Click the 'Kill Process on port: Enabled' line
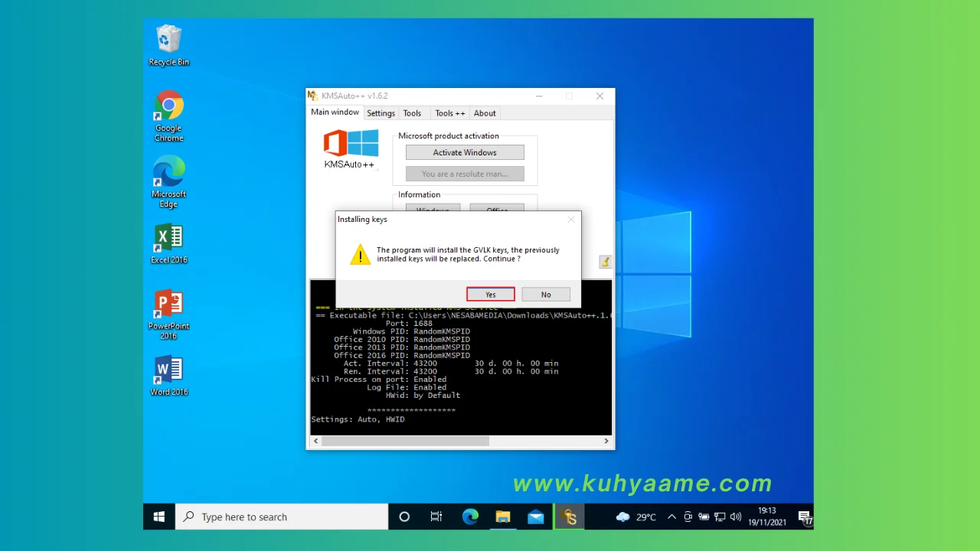980x551 pixels. coord(379,380)
